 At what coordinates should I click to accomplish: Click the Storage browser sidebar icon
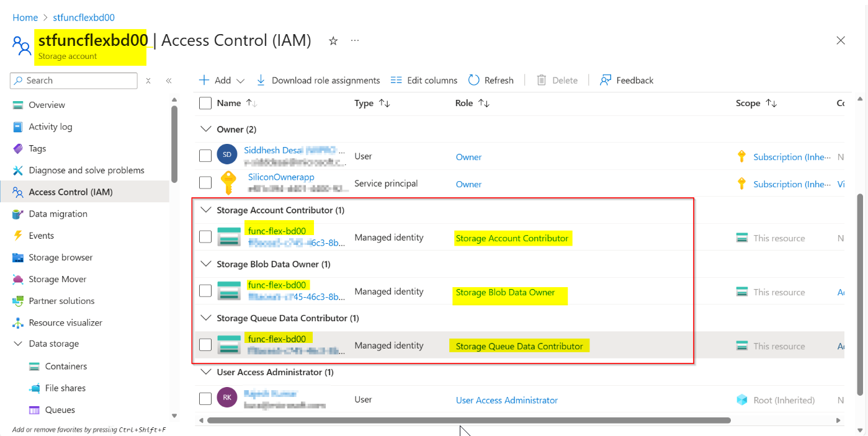pos(18,257)
